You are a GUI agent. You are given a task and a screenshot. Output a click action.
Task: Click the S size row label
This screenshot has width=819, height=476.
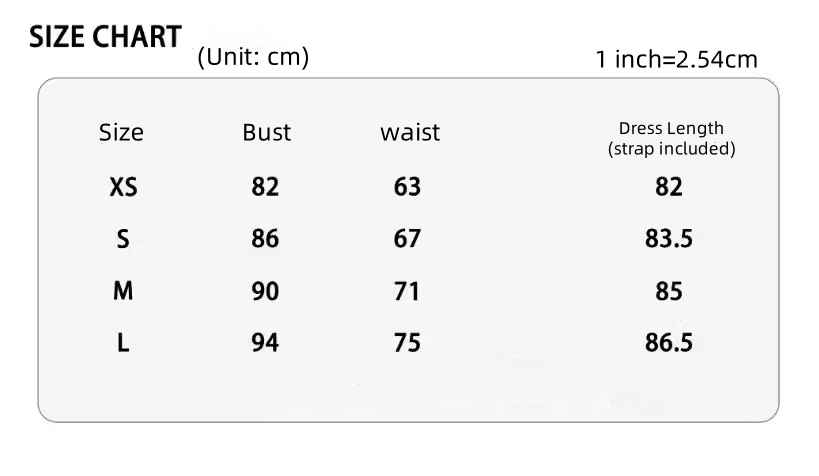[123, 240]
